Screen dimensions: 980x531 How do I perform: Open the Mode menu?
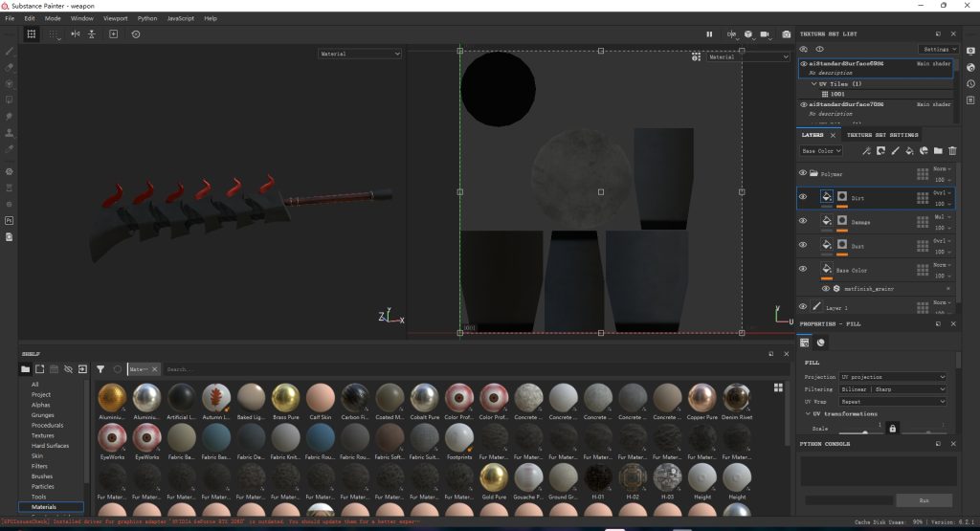pyautogui.click(x=53, y=19)
